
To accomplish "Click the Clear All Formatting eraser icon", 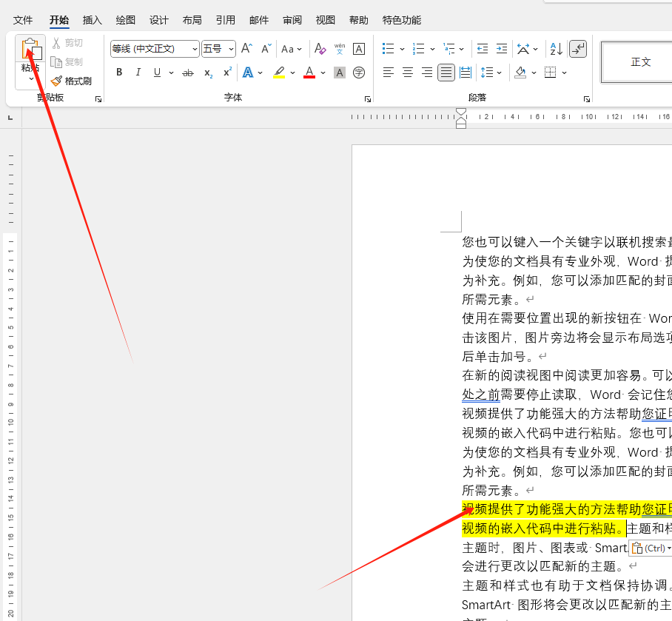I will 320,49.
